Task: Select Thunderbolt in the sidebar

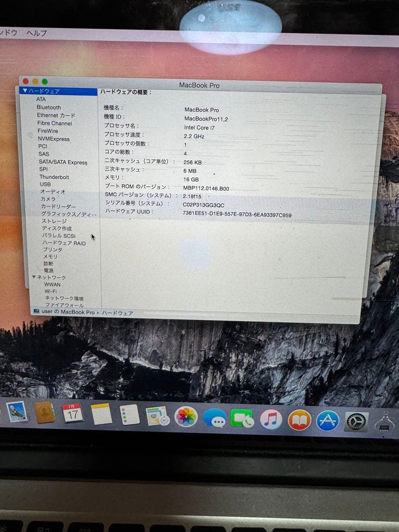Action: (x=54, y=177)
